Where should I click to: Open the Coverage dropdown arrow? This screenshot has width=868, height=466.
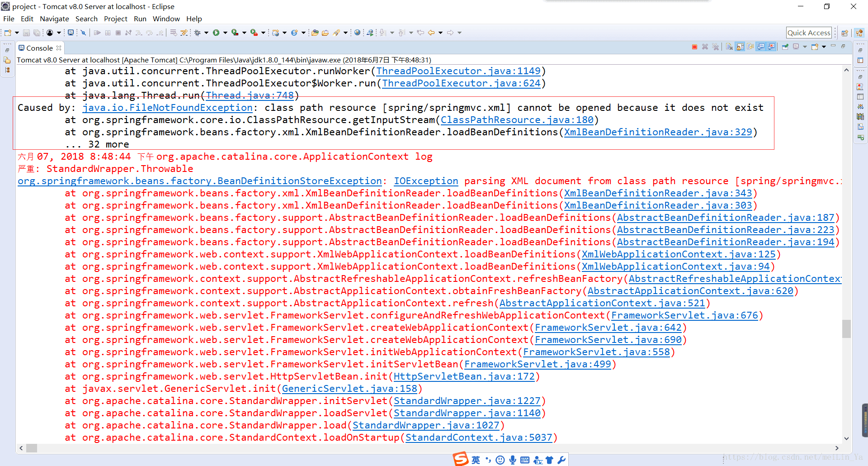[244, 33]
